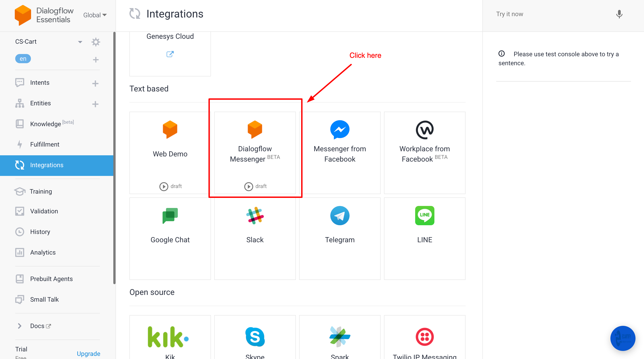Open agent settings gear icon
644x359 pixels.
click(x=96, y=42)
